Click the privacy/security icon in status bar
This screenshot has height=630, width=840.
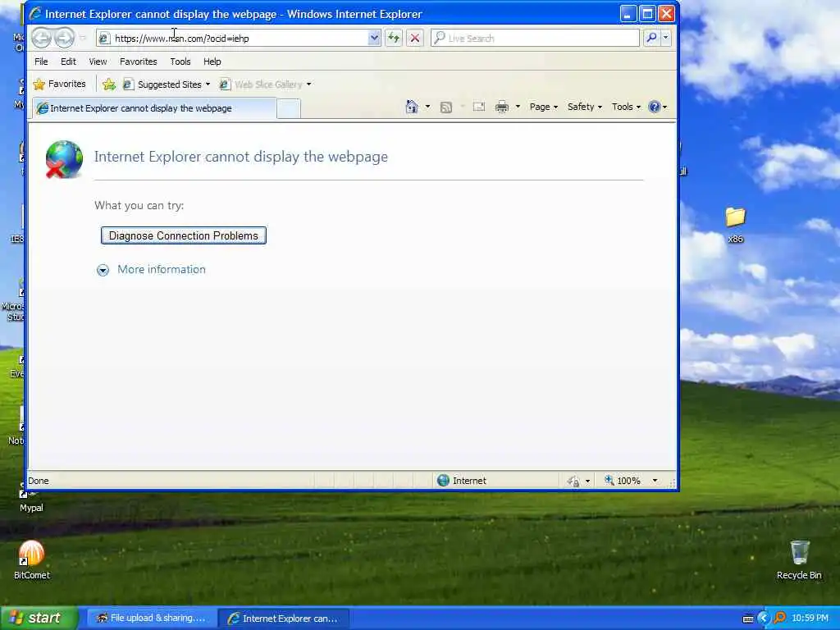pyautogui.click(x=573, y=481)
